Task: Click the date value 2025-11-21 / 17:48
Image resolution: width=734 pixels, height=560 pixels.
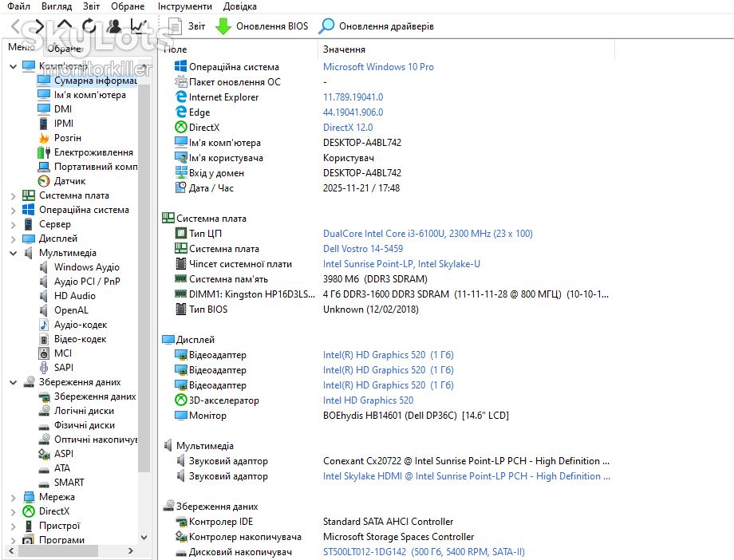Action: point(361,188)
